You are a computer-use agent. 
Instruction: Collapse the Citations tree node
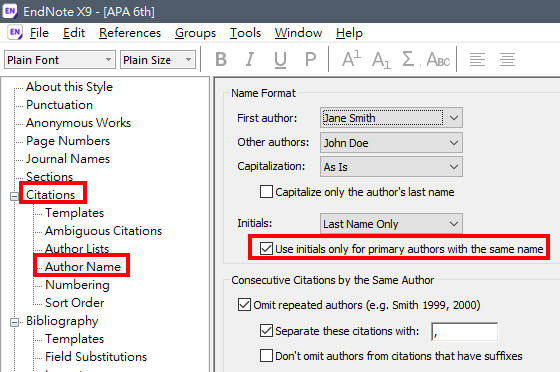pyautogui.click(x=14, y=196)
